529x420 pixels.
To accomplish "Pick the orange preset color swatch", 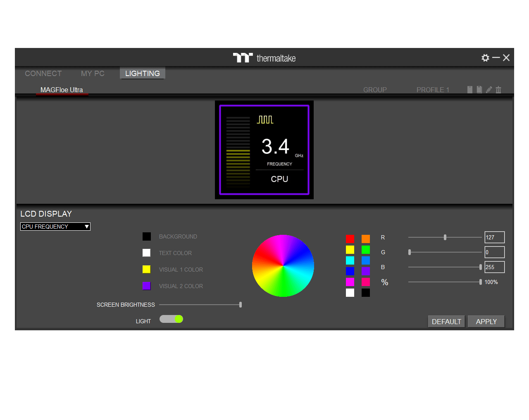I will point(366,239).
